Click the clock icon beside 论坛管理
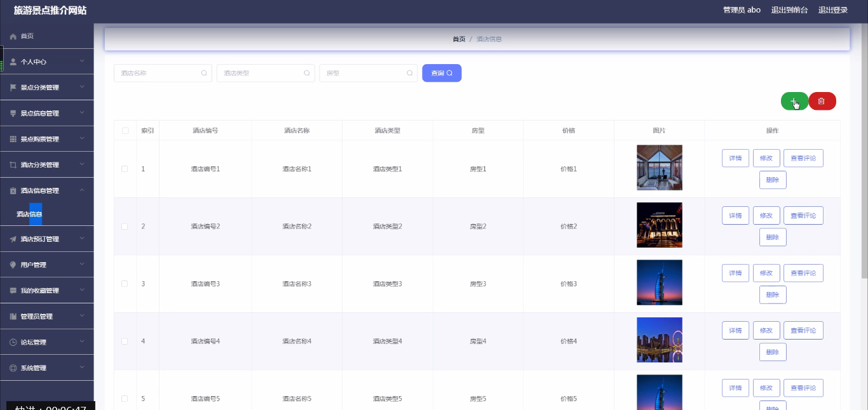The image size is (868, 410). click(x=13, y=342)
